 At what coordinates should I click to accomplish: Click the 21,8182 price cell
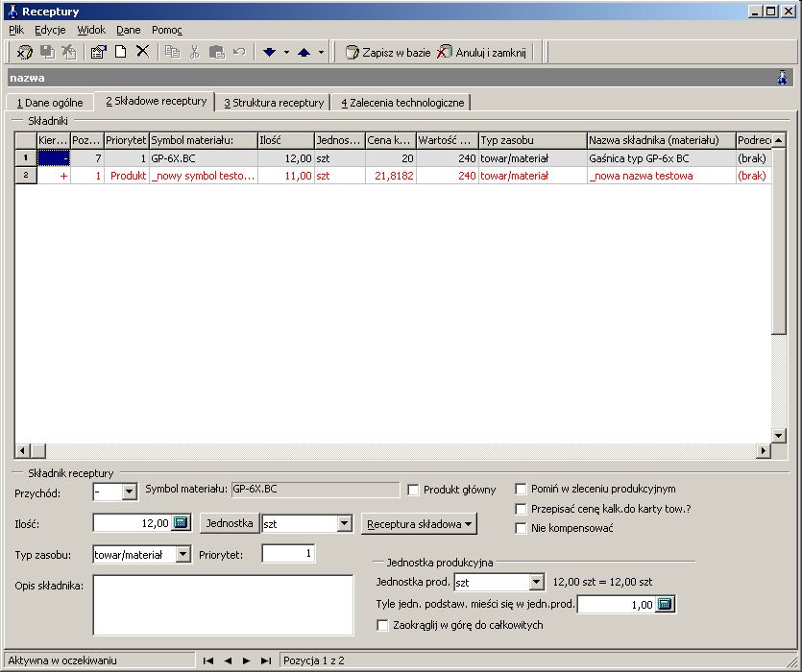(391, 176)
